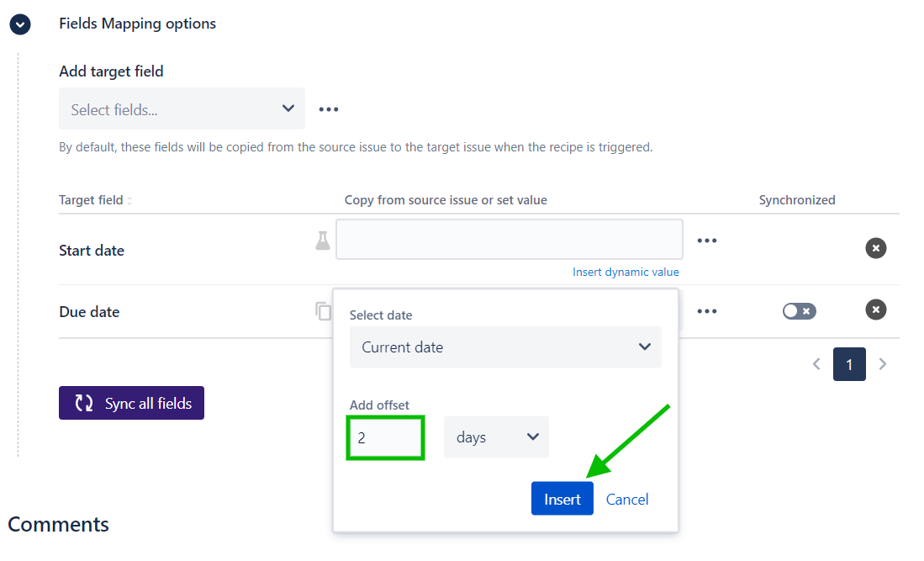Open more options for Due date row

[707, 311]
